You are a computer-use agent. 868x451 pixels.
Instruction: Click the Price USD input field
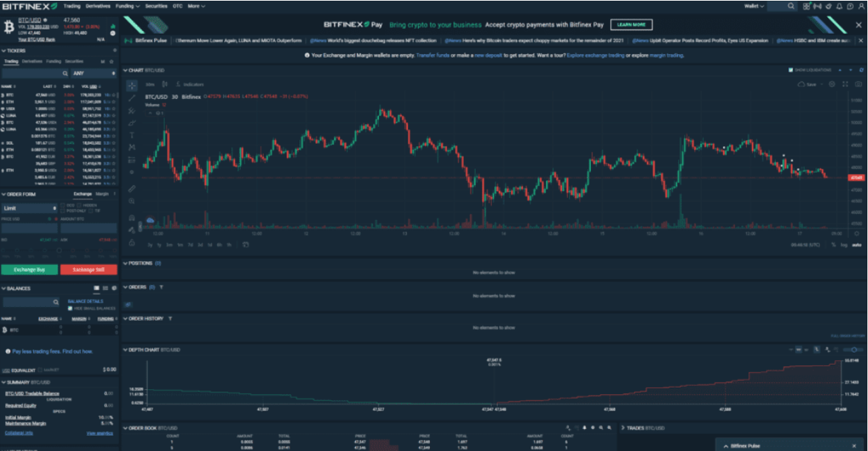pyautogui.click(x=30, y=228)
